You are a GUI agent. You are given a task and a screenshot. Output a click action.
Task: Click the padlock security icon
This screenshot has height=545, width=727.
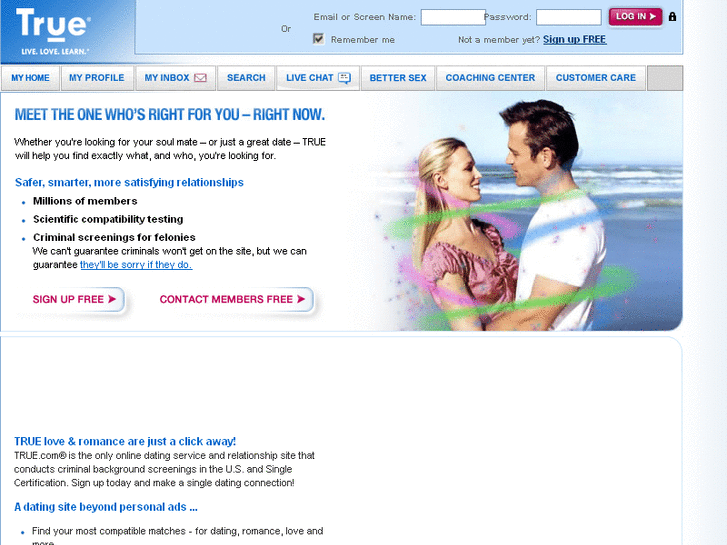point(672,17)
